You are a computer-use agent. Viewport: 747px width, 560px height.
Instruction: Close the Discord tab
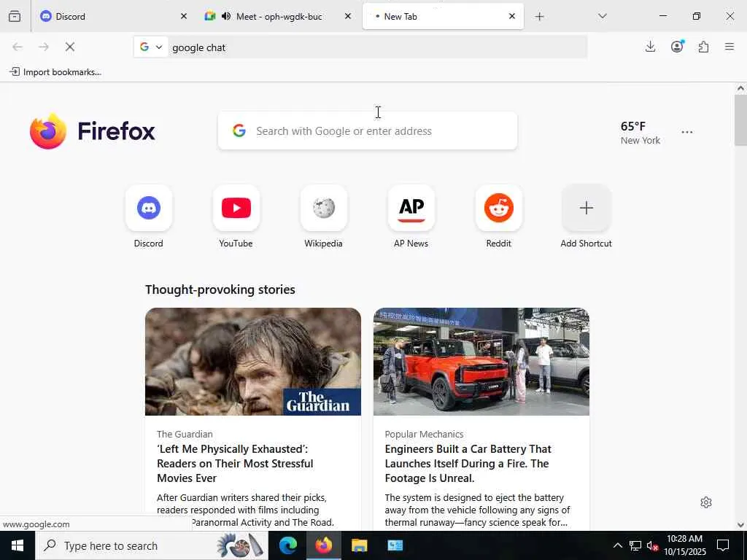coord(184,16)
